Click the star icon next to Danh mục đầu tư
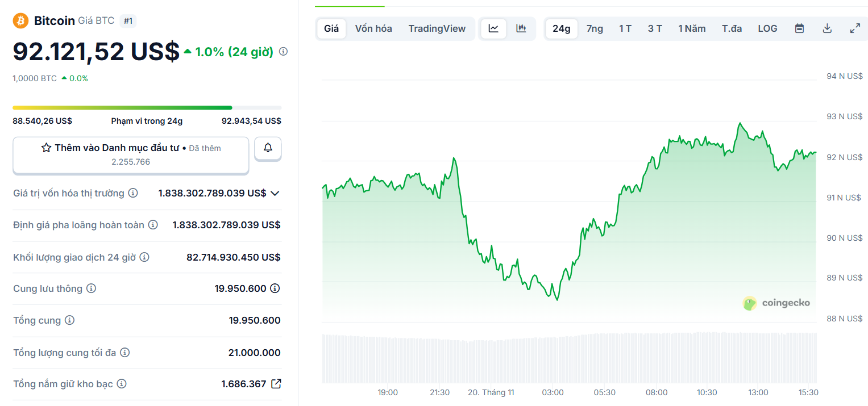This screenshot has width=868, height=406. point(45,148)
